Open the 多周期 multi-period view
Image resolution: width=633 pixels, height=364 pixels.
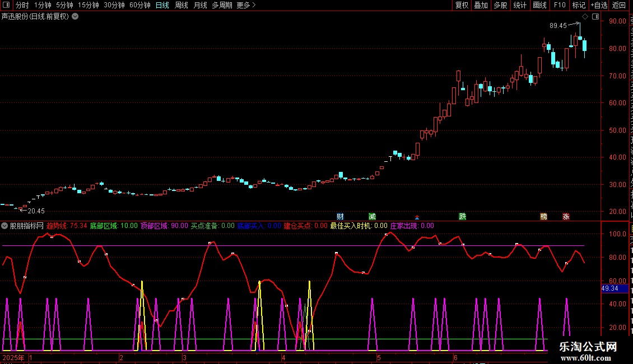click(222, 5)
